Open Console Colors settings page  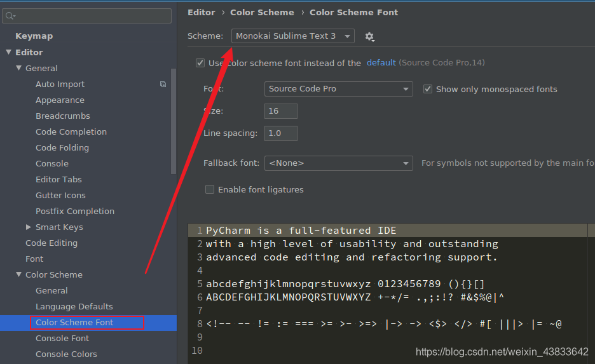(66, 354)
